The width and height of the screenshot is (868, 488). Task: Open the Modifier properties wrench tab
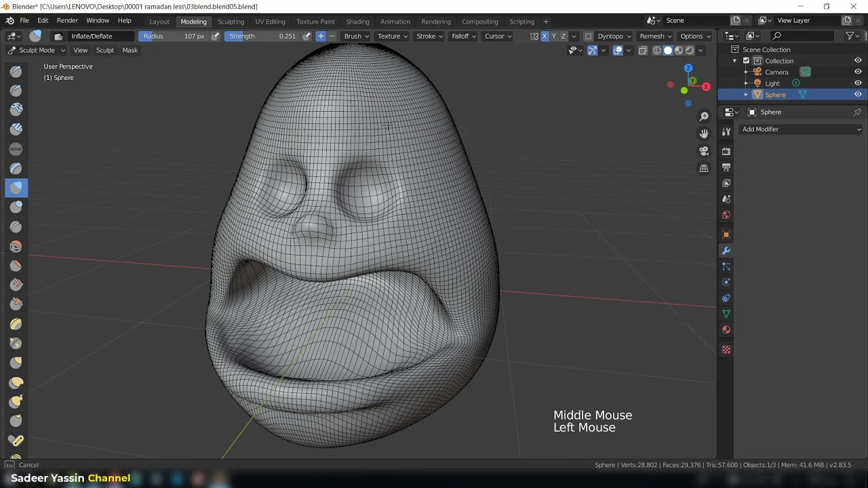click(x=726, y=251)
